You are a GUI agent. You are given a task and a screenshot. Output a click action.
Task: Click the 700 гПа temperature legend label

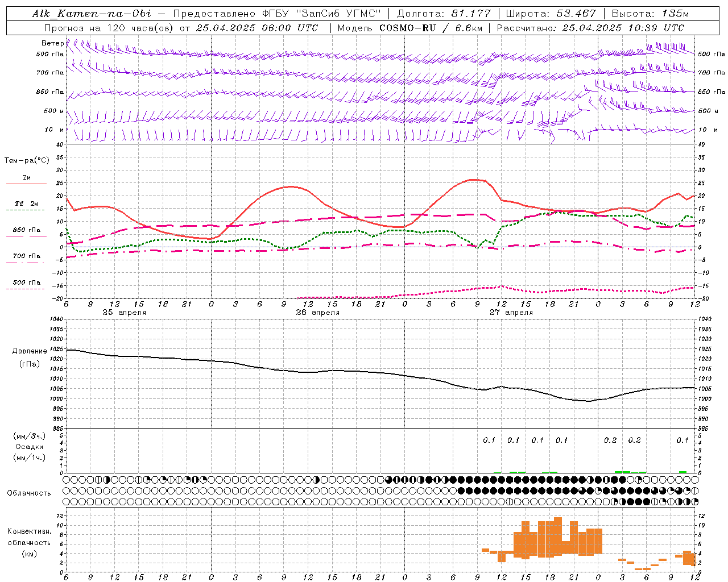tap(27, 256)
